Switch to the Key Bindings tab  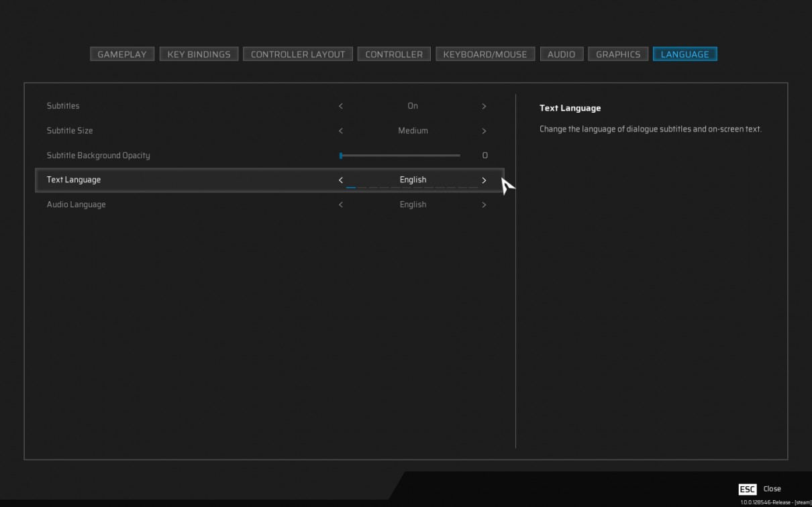199,54
